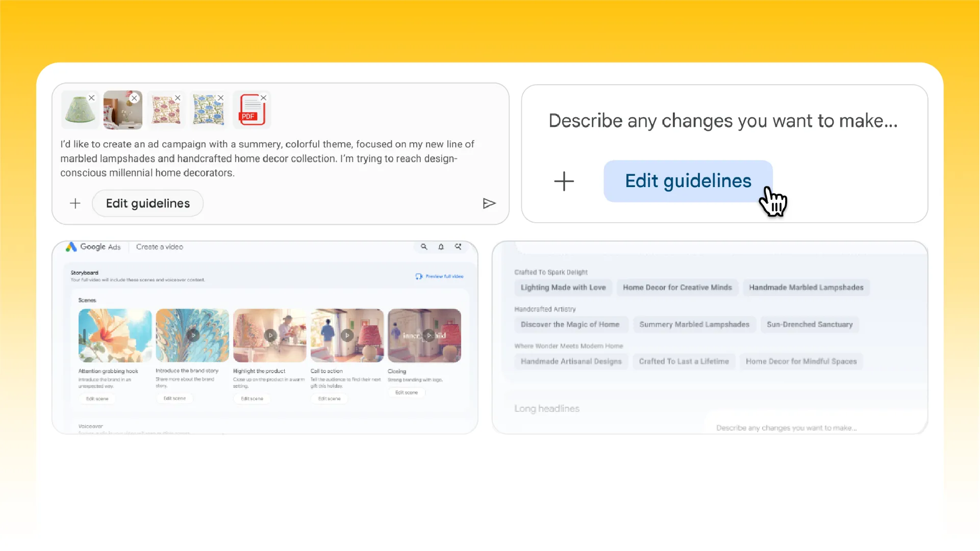The height and width of the screenshot is (551, 980).
Task: Play the Attention-grabbing hook scene thumbnail
Action: click(x=115, y=335)
